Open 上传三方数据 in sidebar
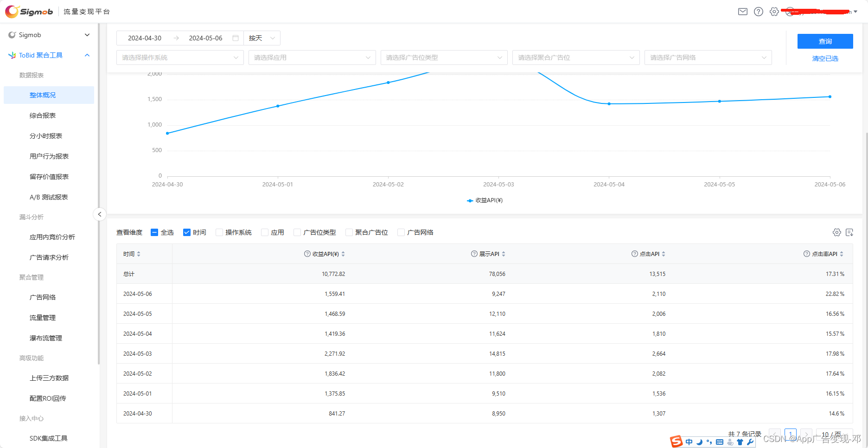 tap(49, 378)
